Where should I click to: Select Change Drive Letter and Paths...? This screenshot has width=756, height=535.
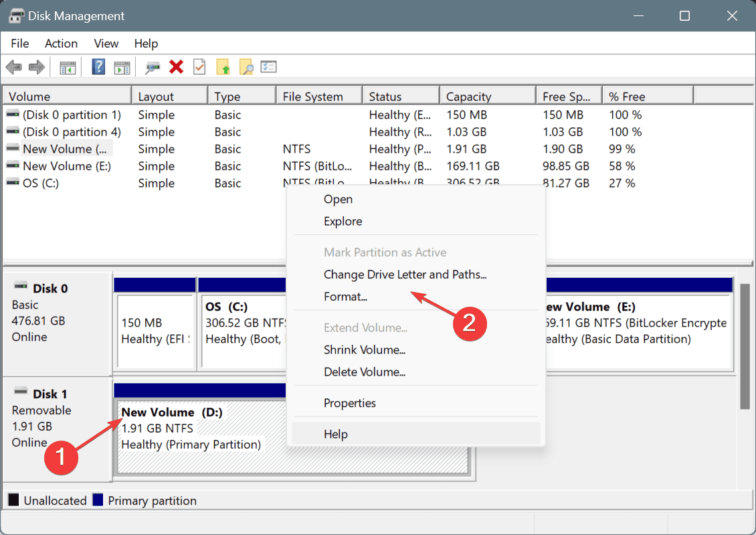405,275
